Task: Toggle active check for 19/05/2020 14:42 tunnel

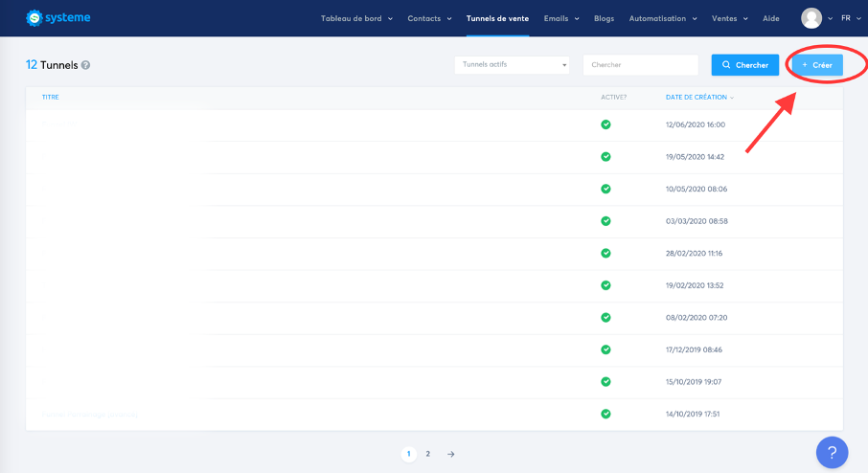Action: pos(605,157)
